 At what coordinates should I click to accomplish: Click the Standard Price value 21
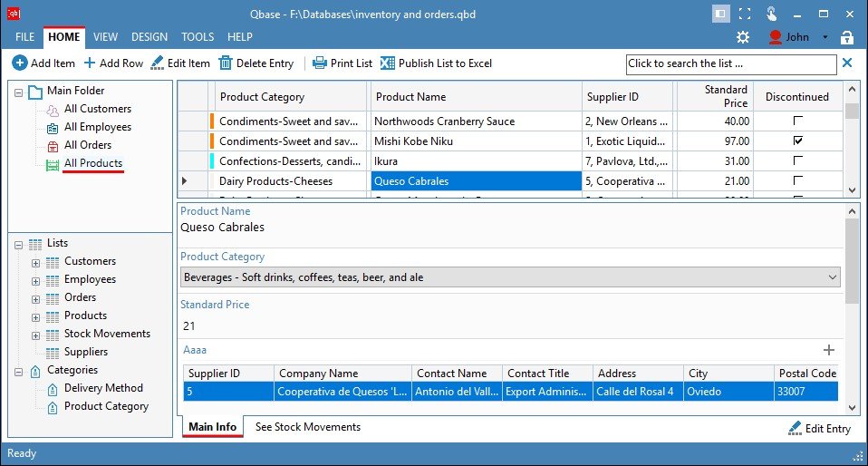[188, 325]
